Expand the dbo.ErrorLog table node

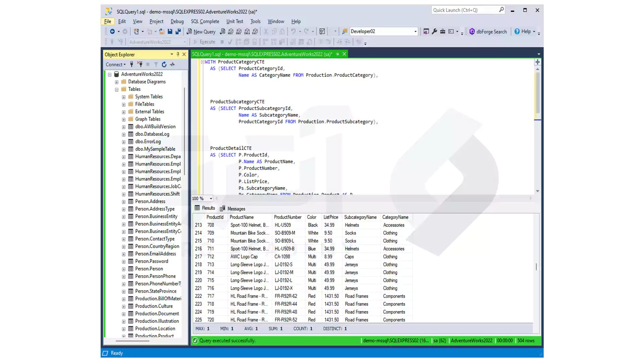(124, 142)
